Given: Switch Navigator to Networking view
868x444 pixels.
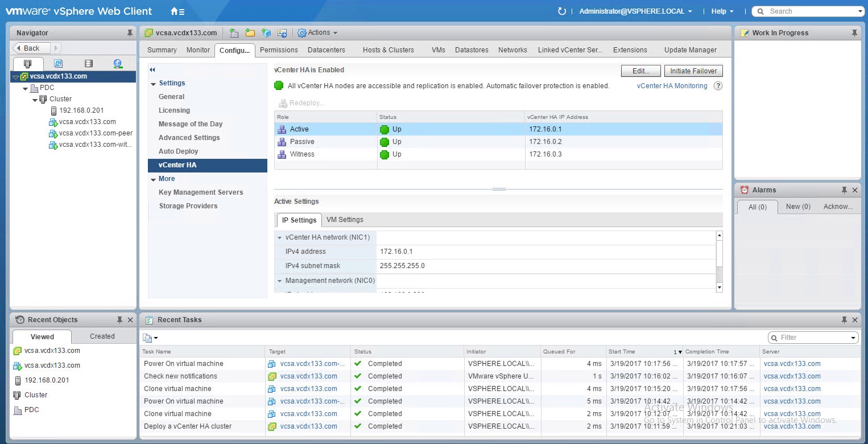Looking at the screenshot, I should pyautogui.click(x=118, y=64).
